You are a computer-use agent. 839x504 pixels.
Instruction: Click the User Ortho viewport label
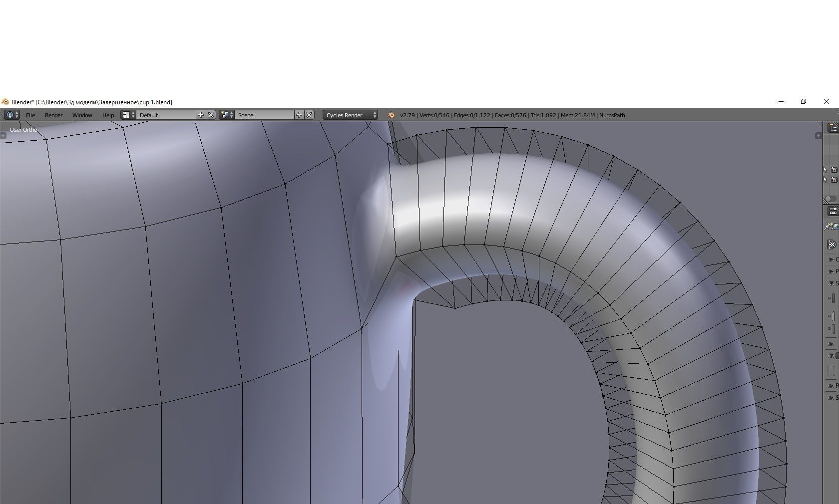23,130
